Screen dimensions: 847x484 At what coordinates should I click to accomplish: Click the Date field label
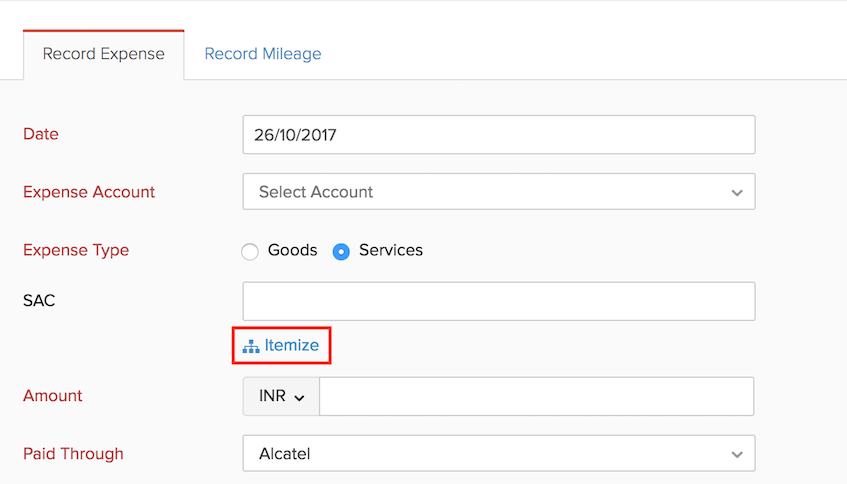point(41,134)
